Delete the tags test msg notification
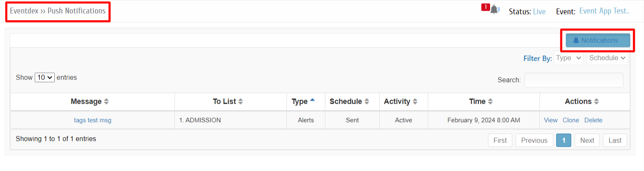 593,120
